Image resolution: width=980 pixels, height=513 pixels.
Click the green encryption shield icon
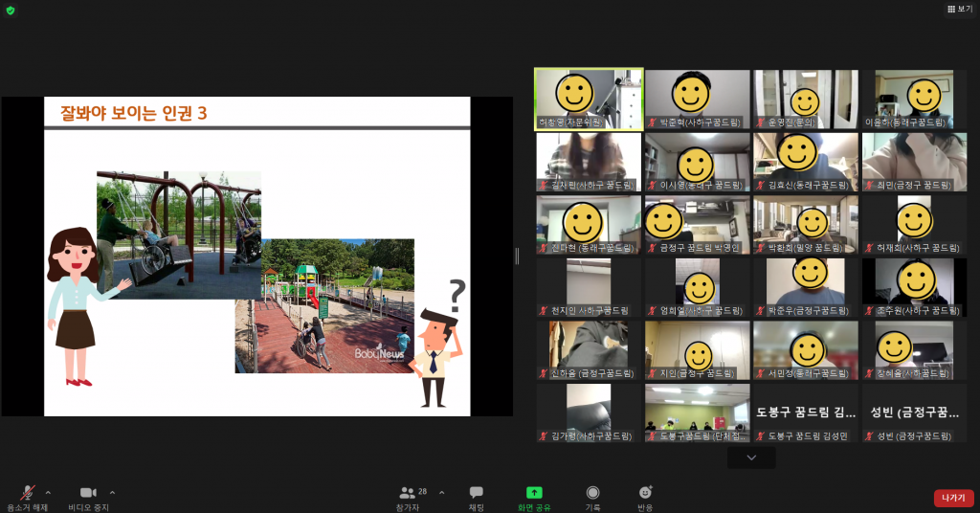point(11,11)
